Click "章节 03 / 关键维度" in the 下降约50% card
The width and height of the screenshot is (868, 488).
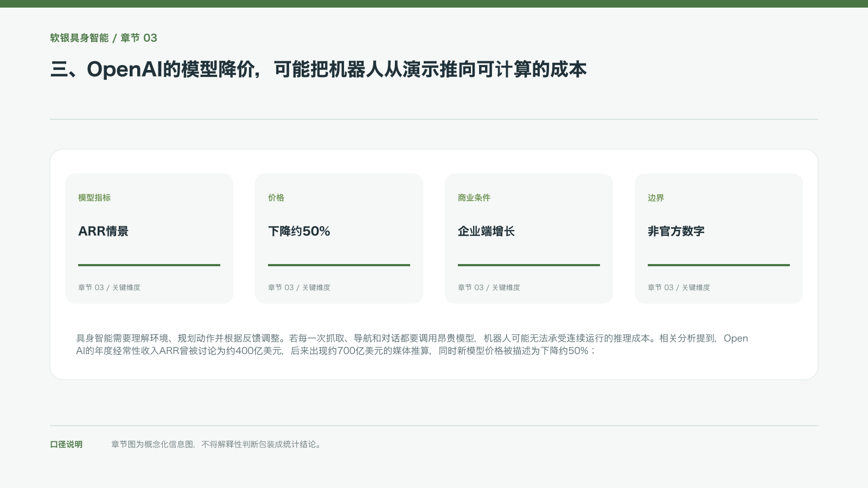(x=299, y=287)
